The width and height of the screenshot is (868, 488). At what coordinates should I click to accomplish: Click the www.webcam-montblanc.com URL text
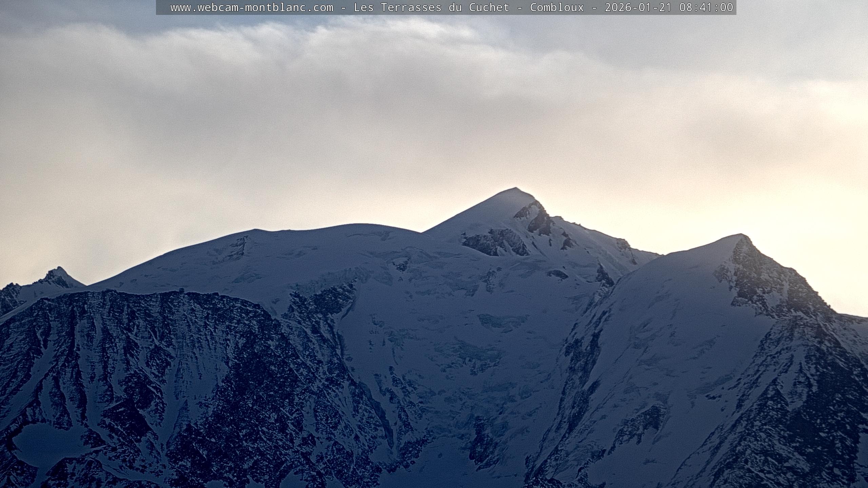coord(252,7)
